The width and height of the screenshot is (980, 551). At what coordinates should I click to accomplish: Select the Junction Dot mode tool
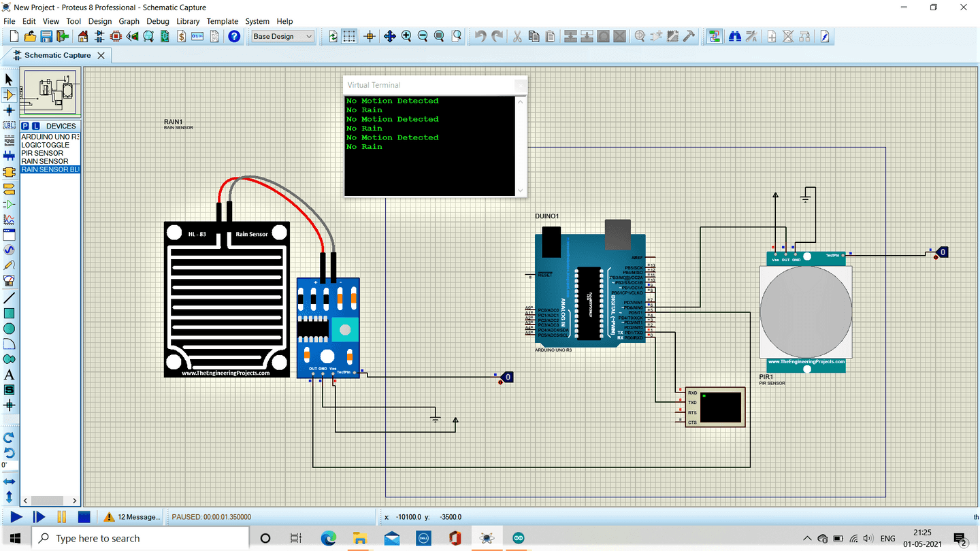tap(9, 110)
